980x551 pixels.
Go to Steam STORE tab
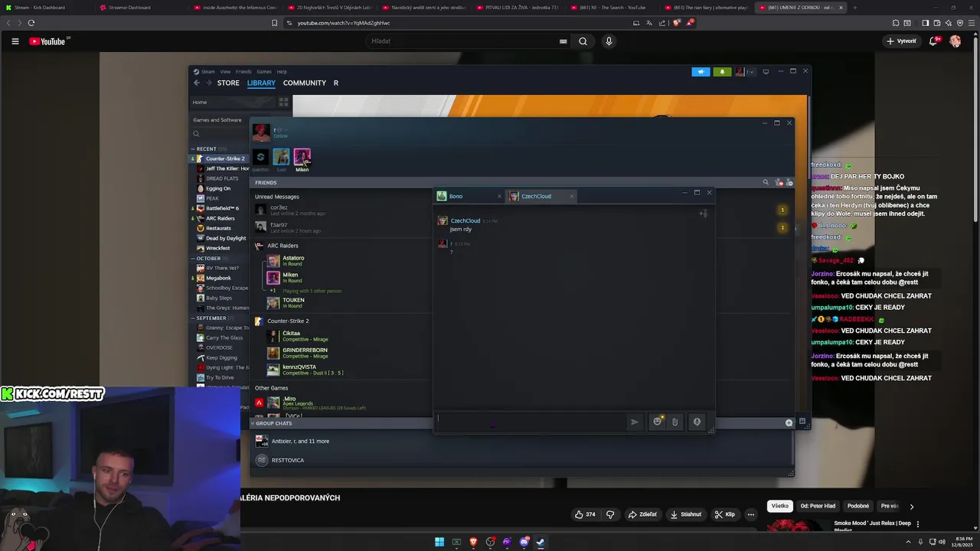[228, 83]
